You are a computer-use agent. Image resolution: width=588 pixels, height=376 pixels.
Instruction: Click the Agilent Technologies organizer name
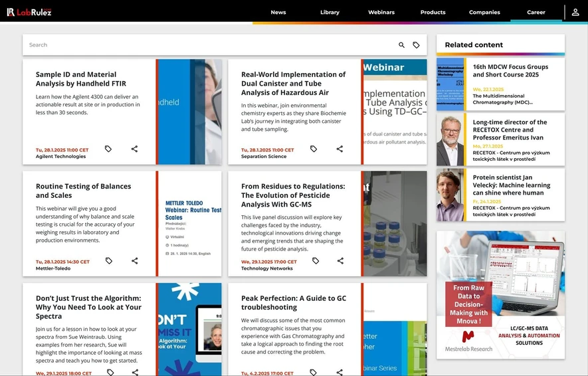pos(60,156)
